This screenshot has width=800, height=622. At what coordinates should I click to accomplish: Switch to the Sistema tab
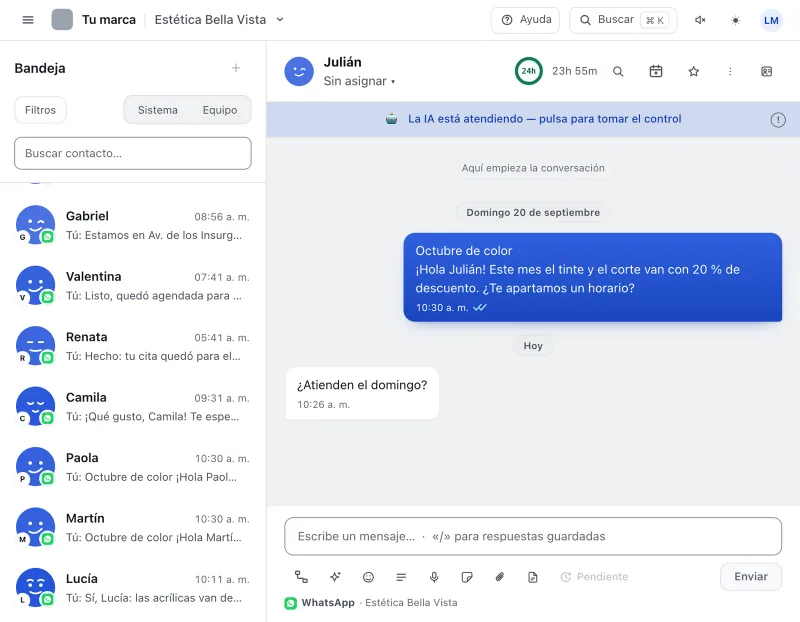click(x=158, y=110)
